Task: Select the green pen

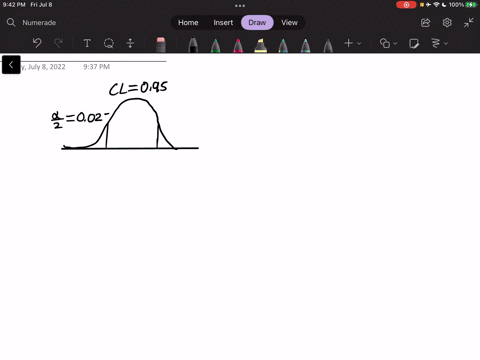Action: coord(216,45)
